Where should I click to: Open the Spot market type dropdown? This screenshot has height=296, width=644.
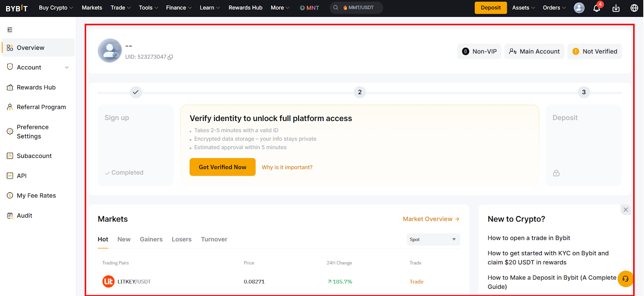click(433, 239)
